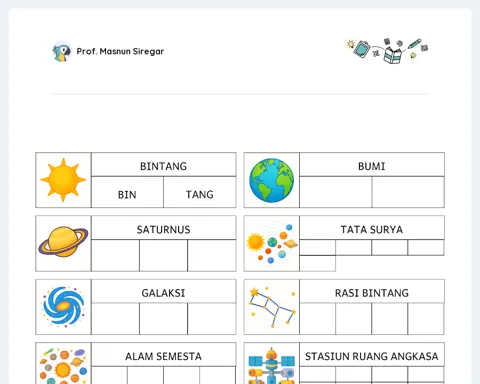Screen dimensions: 480x384
Task: Click the solar system image
Action: pos(272,244)
